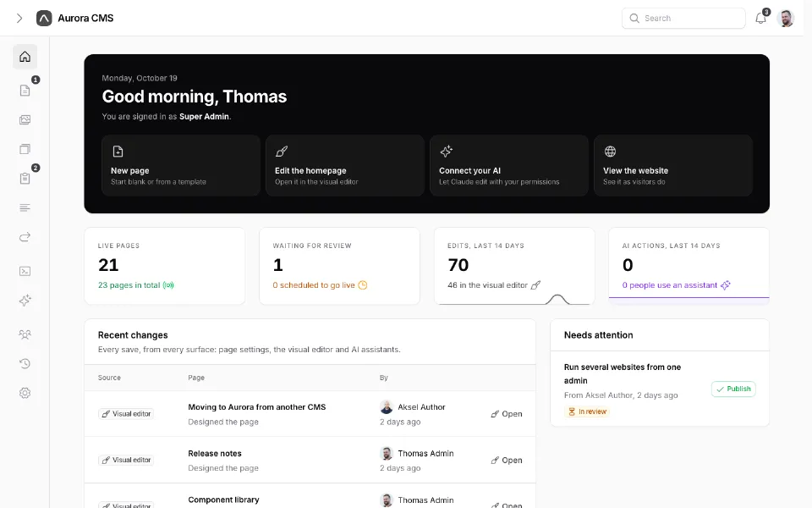Click the Publish button in Needs attention

(733, 389)
